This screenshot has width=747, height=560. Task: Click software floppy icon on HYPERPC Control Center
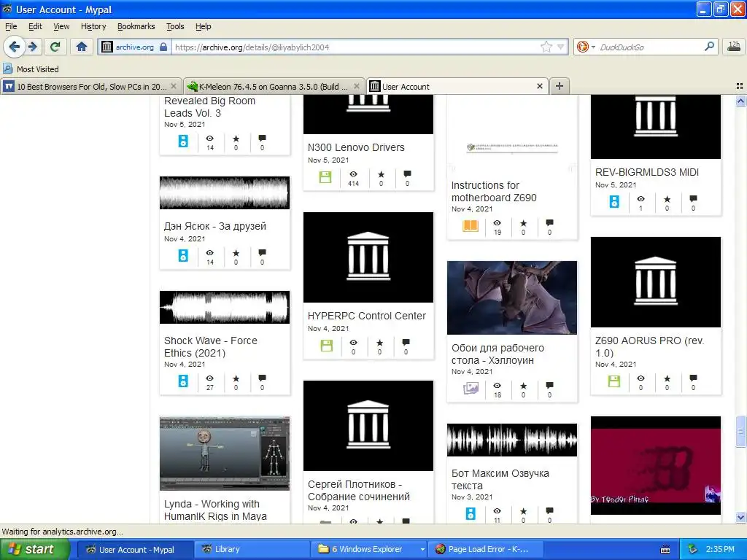pyautogui.click(x=327, y=346)
